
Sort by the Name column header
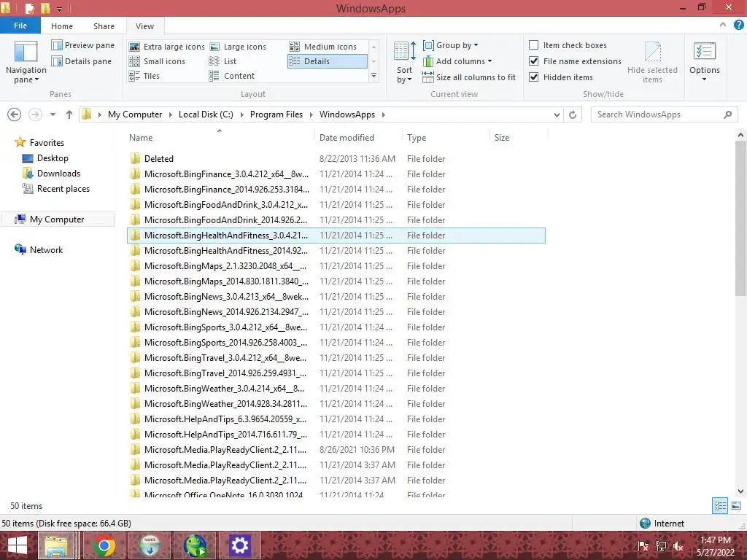pyautogui.click(x=219, y=138)
